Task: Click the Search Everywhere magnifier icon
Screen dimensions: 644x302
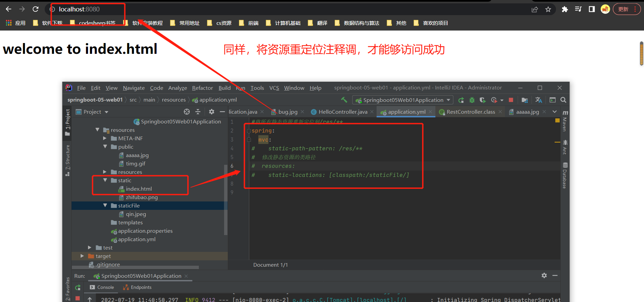Action: click(x=563, y=100)
